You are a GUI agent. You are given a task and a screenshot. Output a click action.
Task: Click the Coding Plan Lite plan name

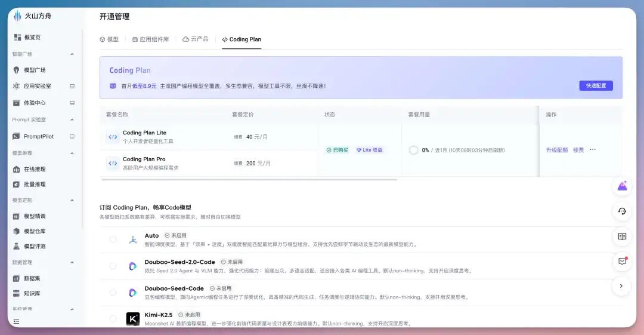144,133
